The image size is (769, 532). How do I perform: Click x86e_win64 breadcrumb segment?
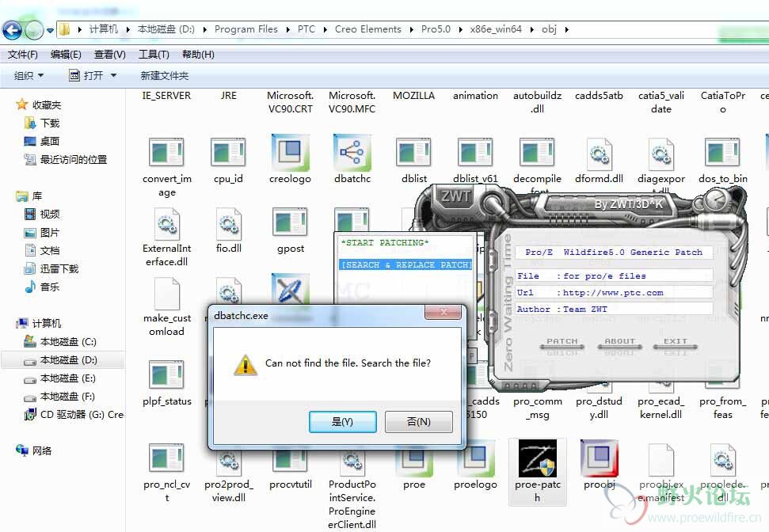pyautogui.click(x=496, y=29)
